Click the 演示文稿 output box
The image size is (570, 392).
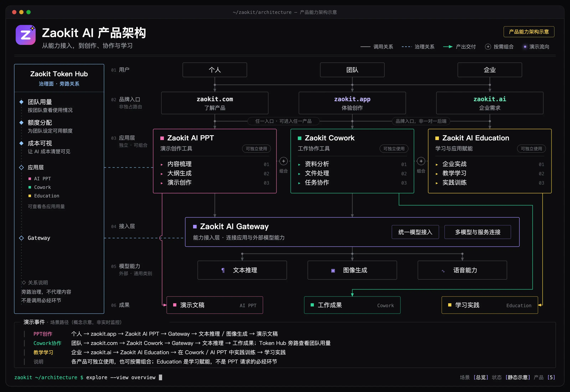(x=214, y=305)
